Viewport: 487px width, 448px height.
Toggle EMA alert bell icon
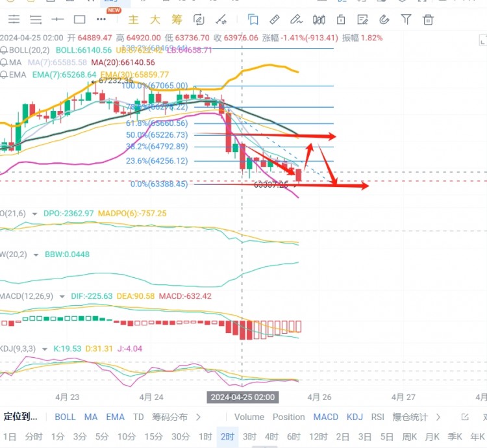tap(4, 75)
